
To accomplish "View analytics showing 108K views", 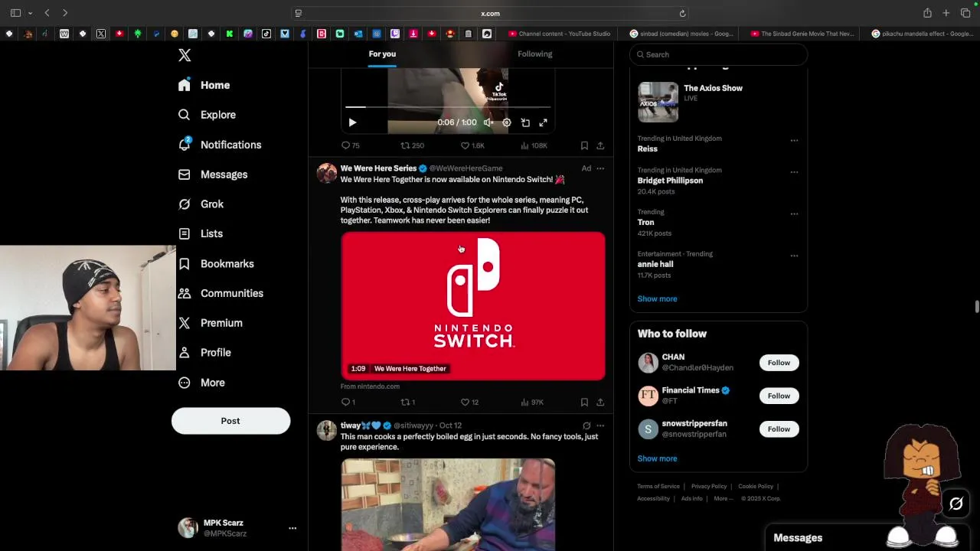I will coord(534,145).
